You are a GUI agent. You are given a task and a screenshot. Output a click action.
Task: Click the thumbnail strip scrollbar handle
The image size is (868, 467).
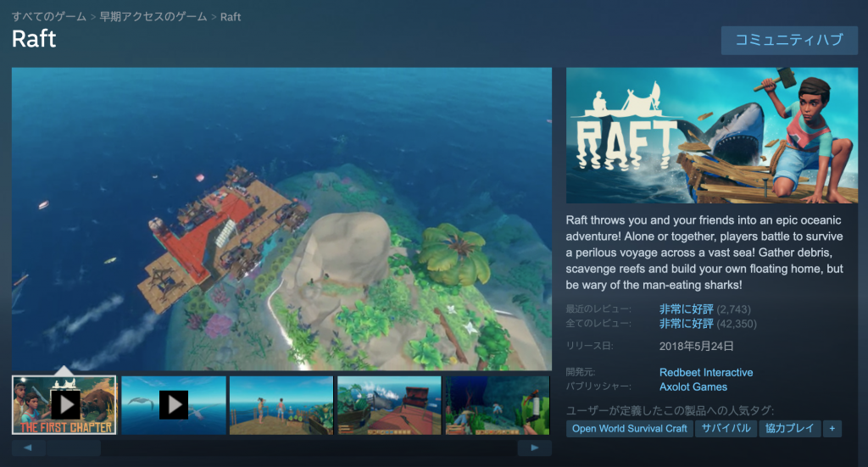pos(74,448)
